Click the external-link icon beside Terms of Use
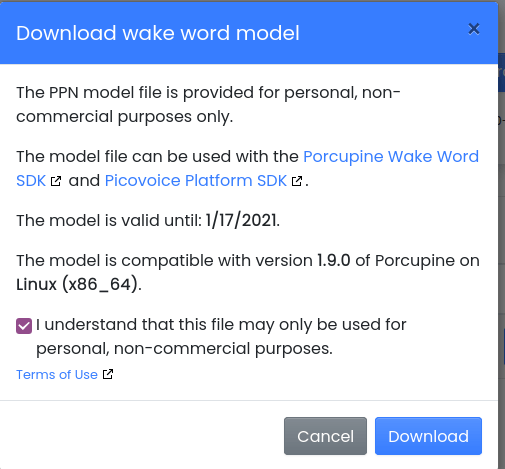 pyautogui.click(x=108, y=374)
